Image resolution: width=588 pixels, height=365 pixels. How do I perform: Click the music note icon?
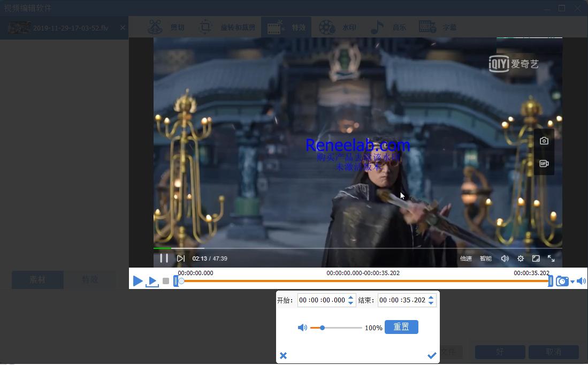377,27
